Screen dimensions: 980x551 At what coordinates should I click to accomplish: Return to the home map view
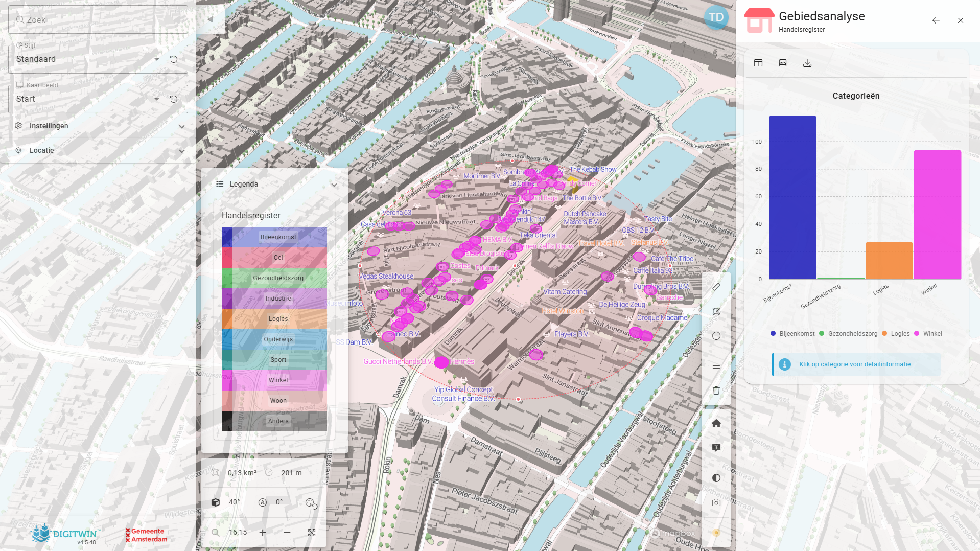(x=716, y=423)
